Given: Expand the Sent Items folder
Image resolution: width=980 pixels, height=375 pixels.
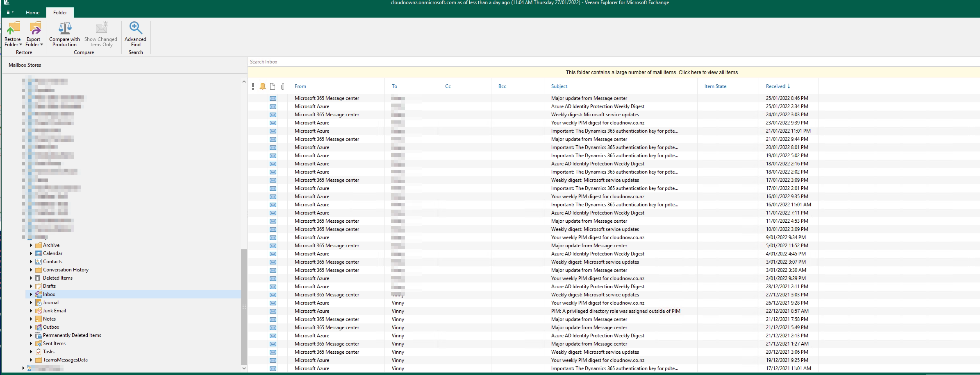Looking at the screenshot, I should [31, 343].
